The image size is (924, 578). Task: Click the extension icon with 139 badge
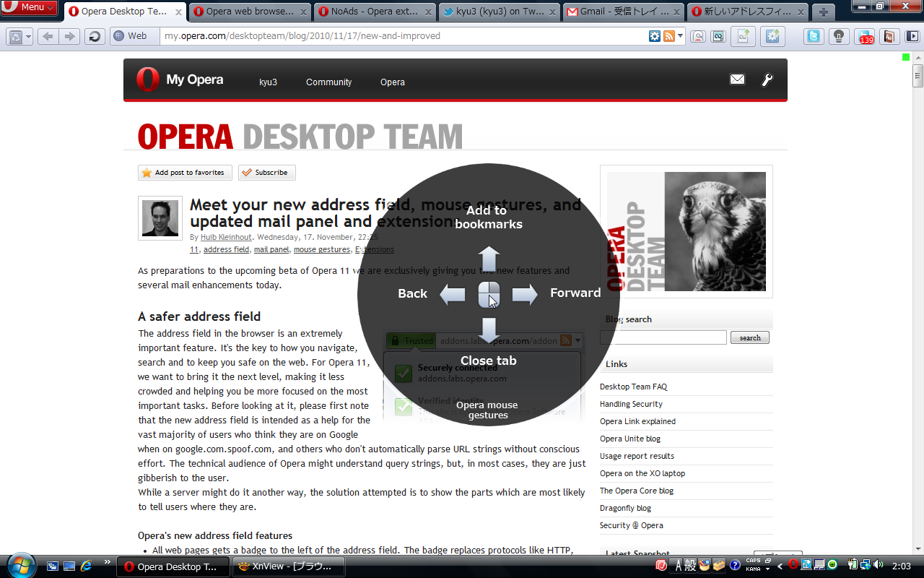(864, 36)
